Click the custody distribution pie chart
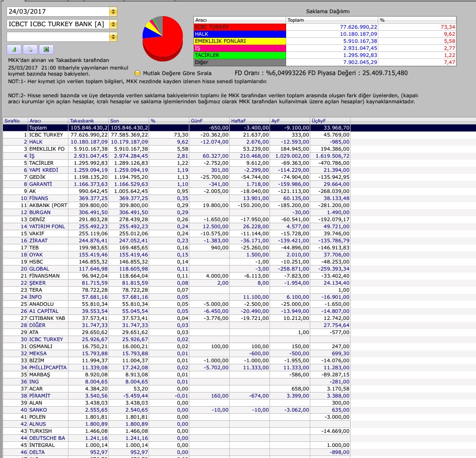This screenshot has height=458, width=476. tap(163, 39)
